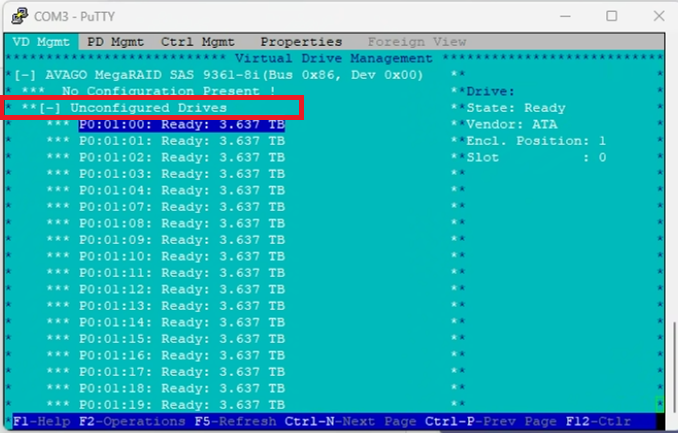Select drive P0:01:15
The height and width of the screenshot is (433, 678).
182,339
